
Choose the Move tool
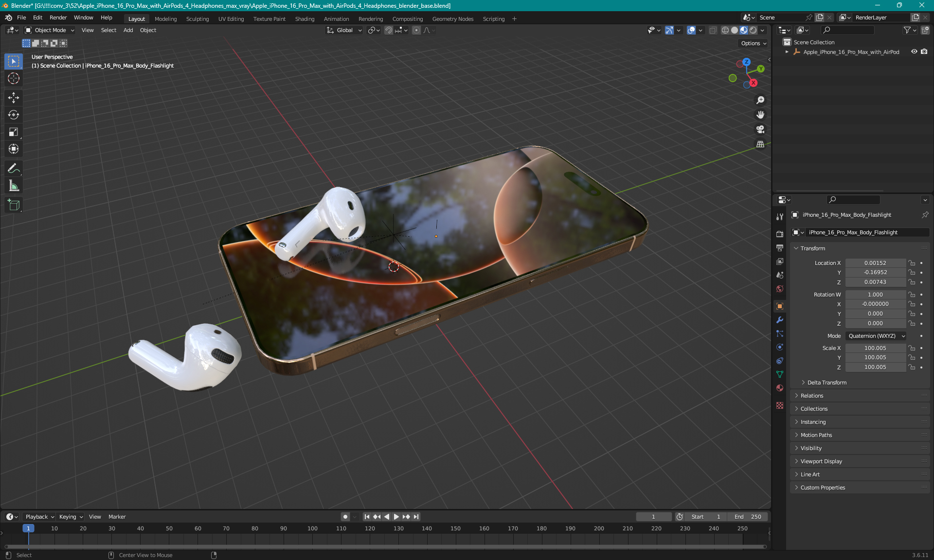click(14, 98)
